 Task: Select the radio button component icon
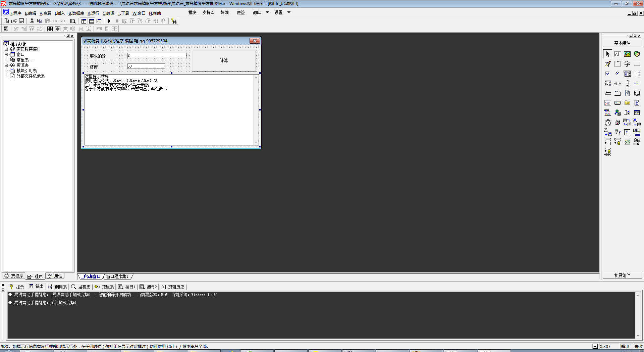coord(617,74)
